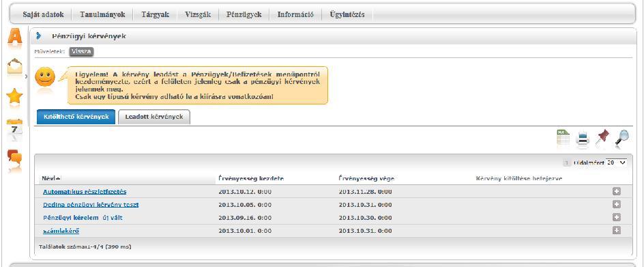Viewport: 644px width, 267px height.
Task: Sort by the Név column header
Action: 51,178
